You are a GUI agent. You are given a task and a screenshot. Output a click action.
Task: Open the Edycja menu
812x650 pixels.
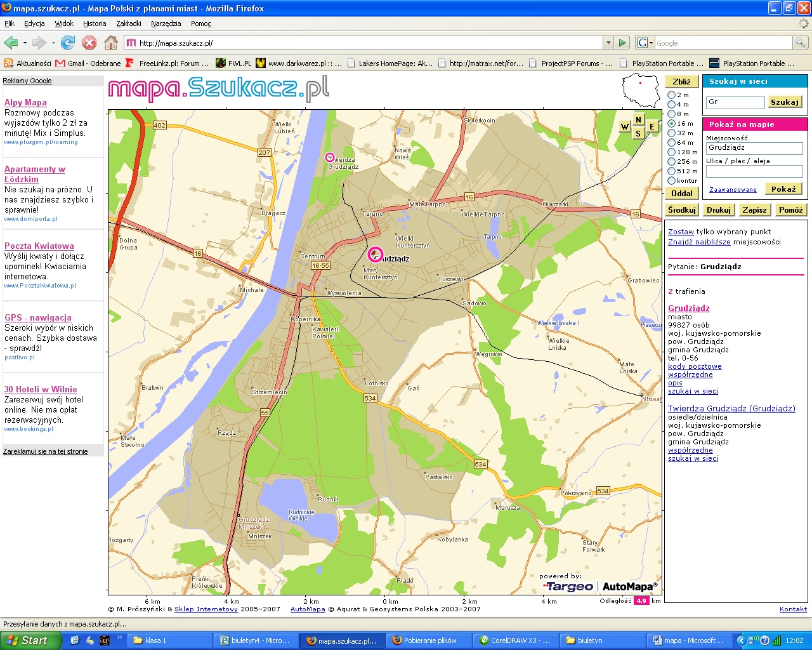pyautogui.click(x=34, y=23)
